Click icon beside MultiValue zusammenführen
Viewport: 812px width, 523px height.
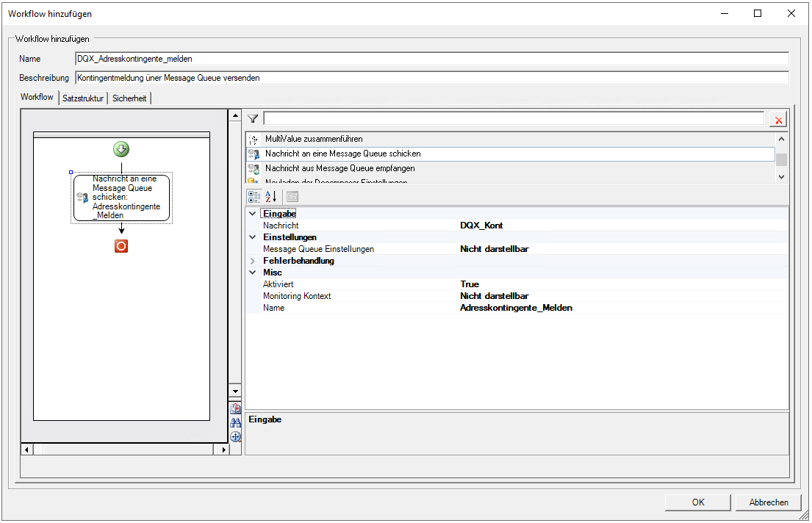point(254,140)
